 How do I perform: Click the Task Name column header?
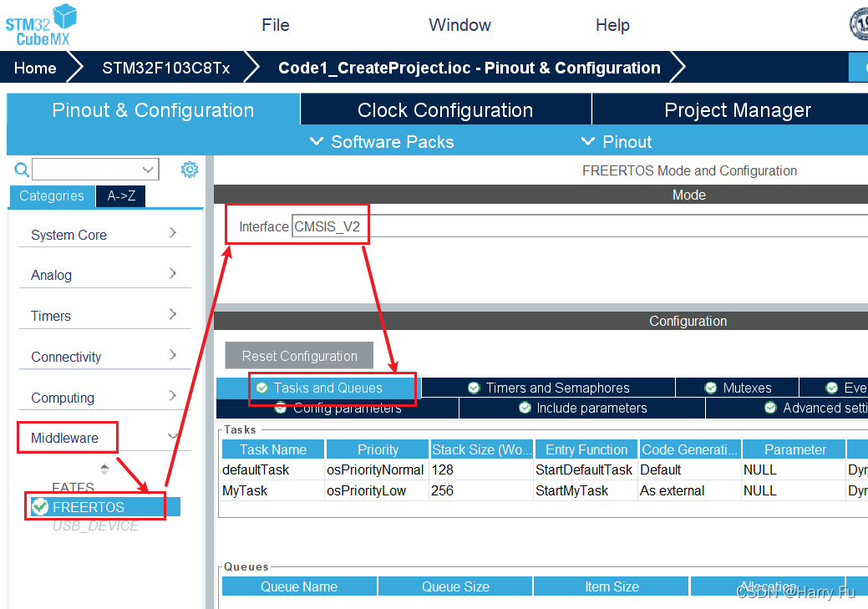(273, 449)
